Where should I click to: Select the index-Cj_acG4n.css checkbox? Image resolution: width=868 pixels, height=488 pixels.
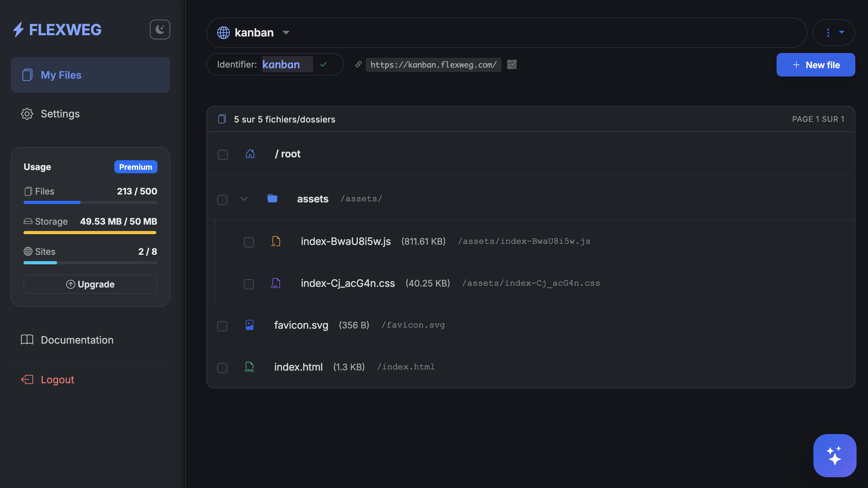249,284
